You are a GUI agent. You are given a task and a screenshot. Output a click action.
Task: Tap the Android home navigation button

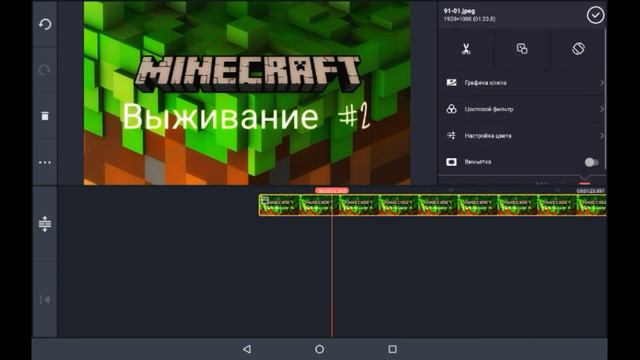click(320, 349)
